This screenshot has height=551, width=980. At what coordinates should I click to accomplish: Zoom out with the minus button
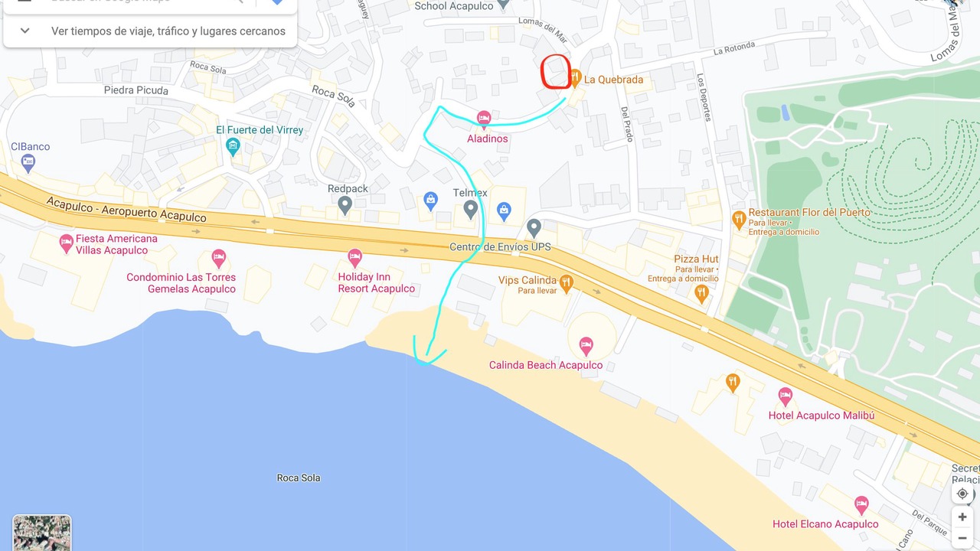pyautogui.click(x=962, y=538)
